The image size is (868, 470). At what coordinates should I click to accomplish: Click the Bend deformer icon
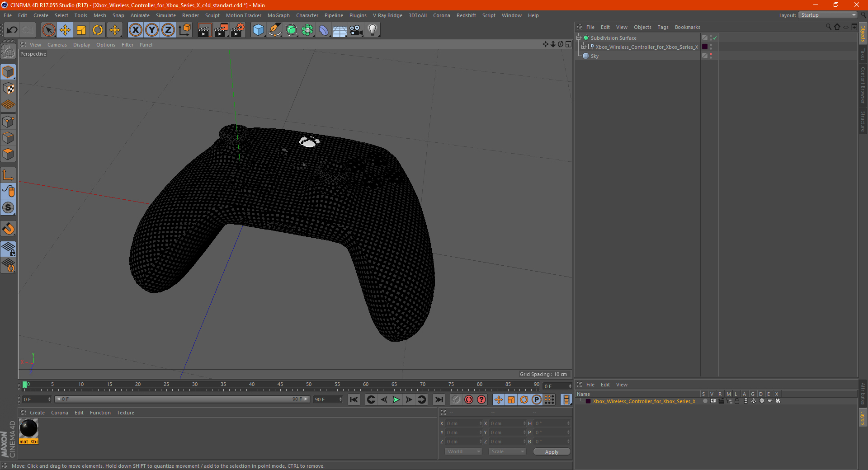324,30
